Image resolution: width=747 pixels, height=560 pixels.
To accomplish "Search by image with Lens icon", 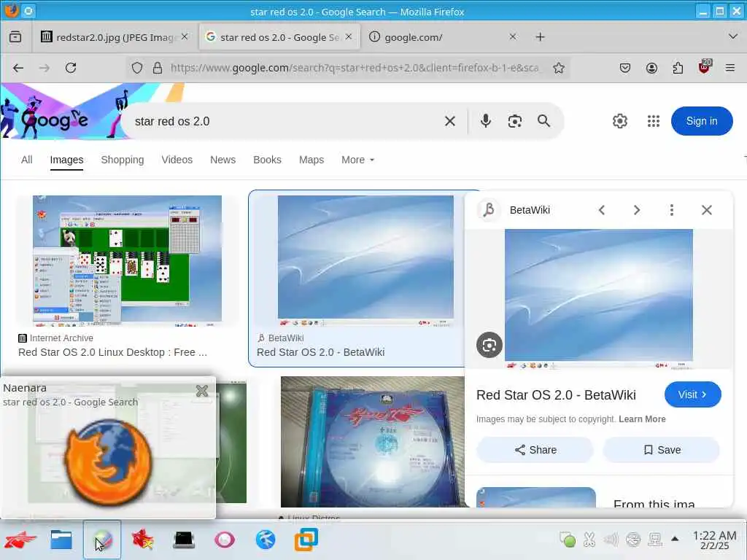I will 514,122.
